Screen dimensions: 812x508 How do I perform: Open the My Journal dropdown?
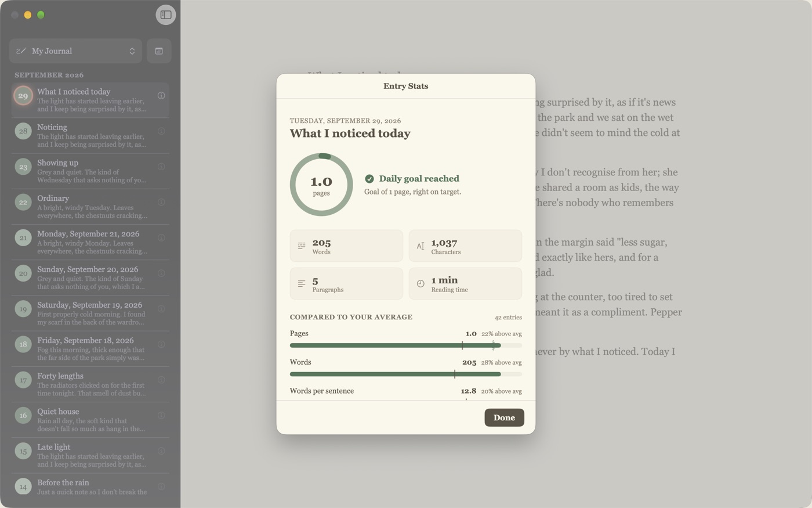[75, 51]
